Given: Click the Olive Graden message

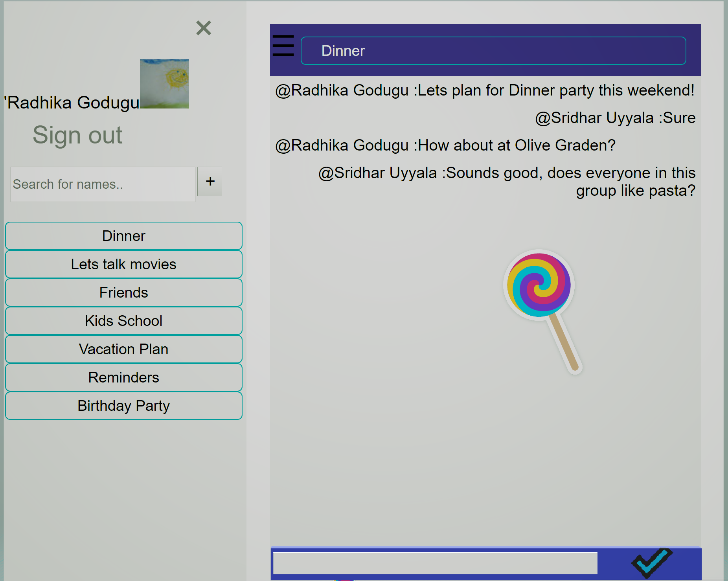Looking at the screenshot, I should click(445, 145).
